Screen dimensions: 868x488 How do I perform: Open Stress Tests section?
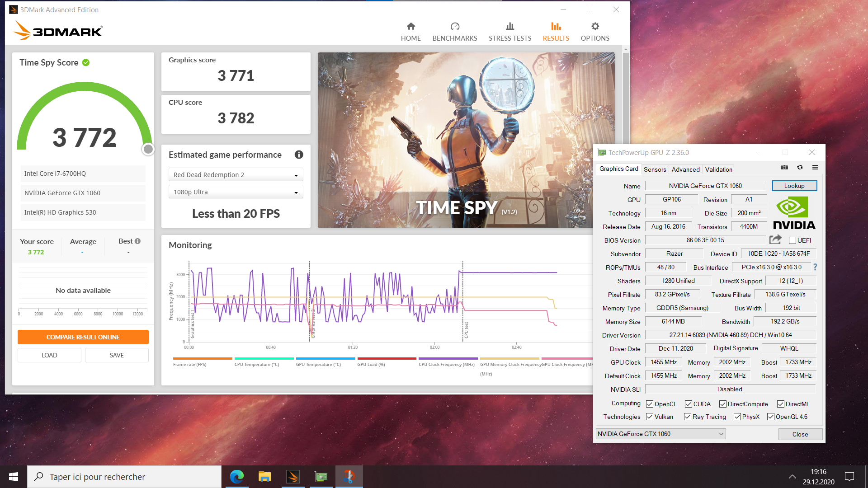[509, 32]
